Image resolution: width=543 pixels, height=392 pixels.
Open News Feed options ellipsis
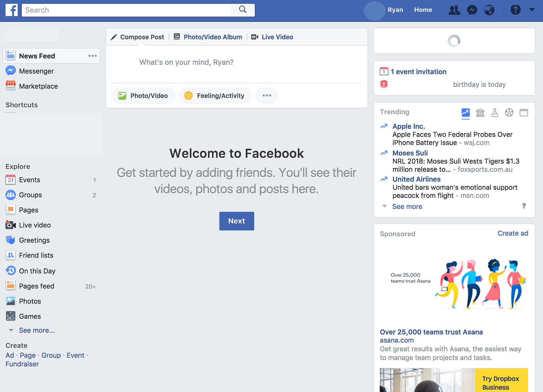pyautogui.click(x=92, y=56)
